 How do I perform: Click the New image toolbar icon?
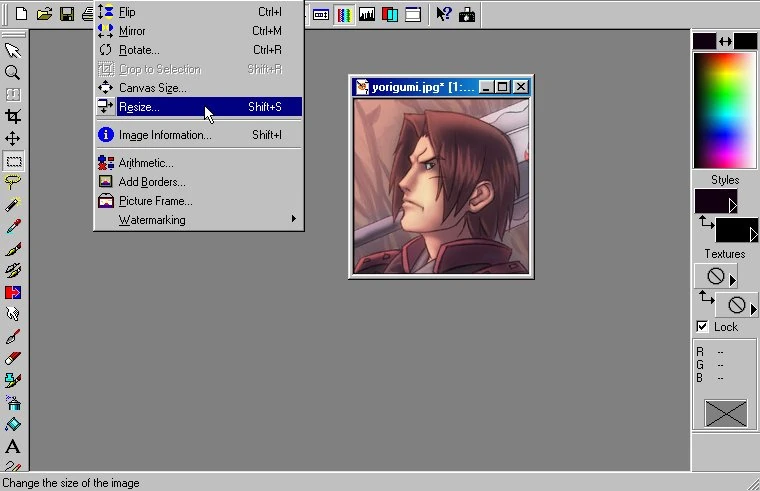coord(21,14)
